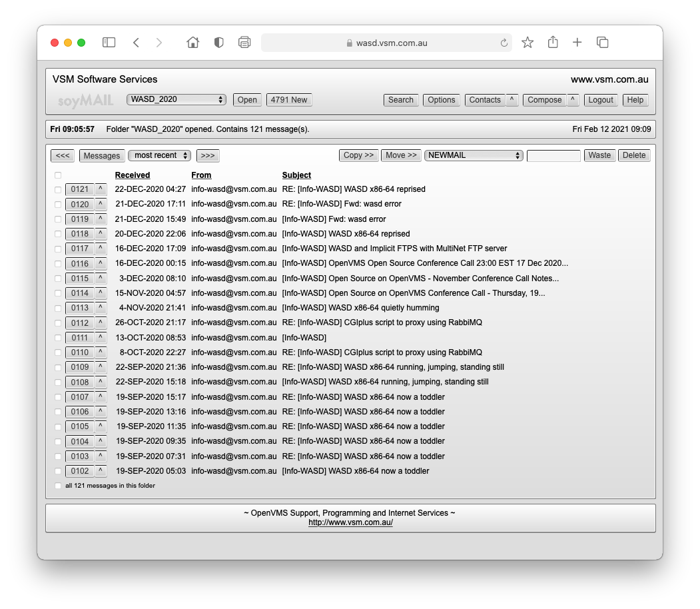Check the box for message 0117

coord(58,249)
